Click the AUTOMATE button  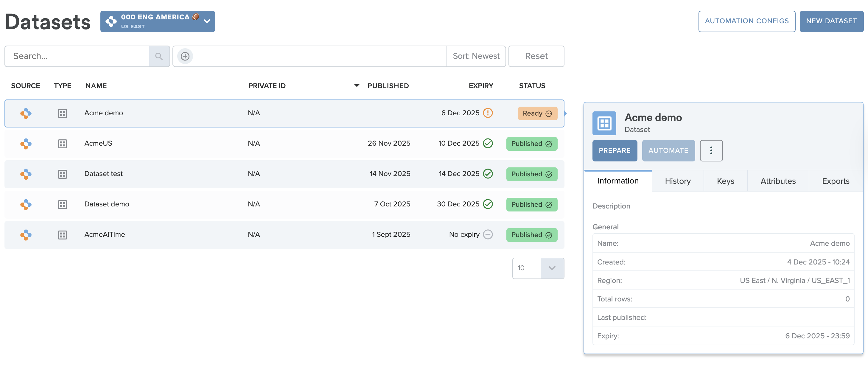[x=668, y=150]
